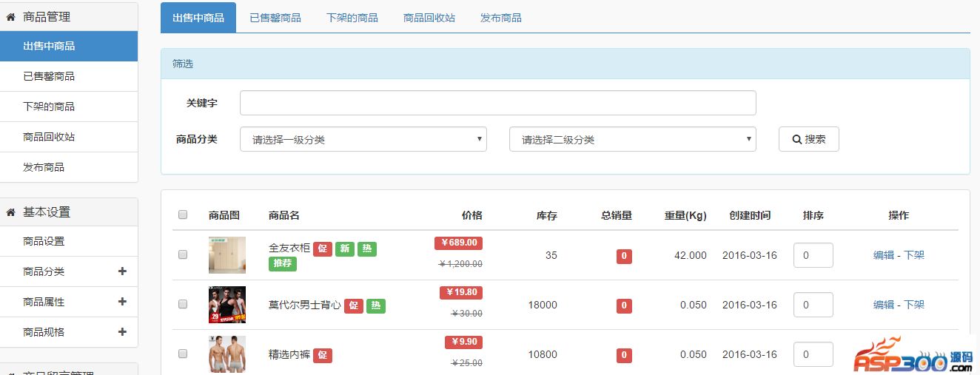Screen dimensions: 980x375
Task: Click the 促 badge on 全友衣柜
Action: (x=323, y=249)
